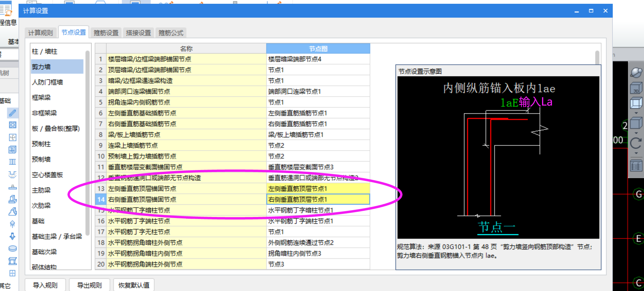The height and width of the screenshot is (291, 644).
Task: Click the downward pile arrow icon
Action: [12, 236]
